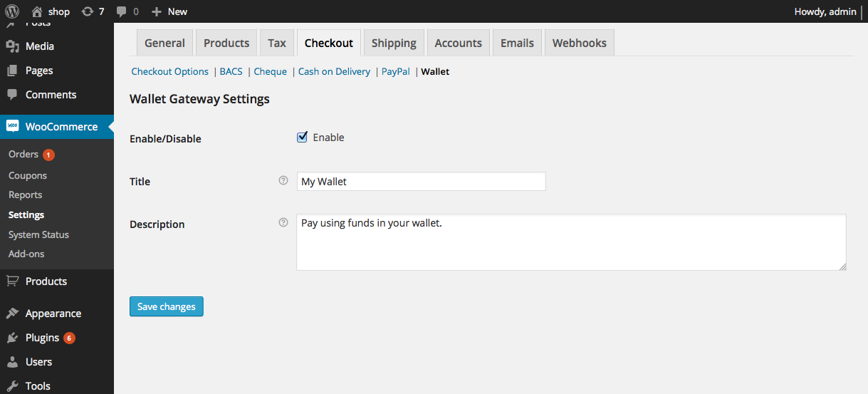Click the Title text field

[x=421, y=182]
